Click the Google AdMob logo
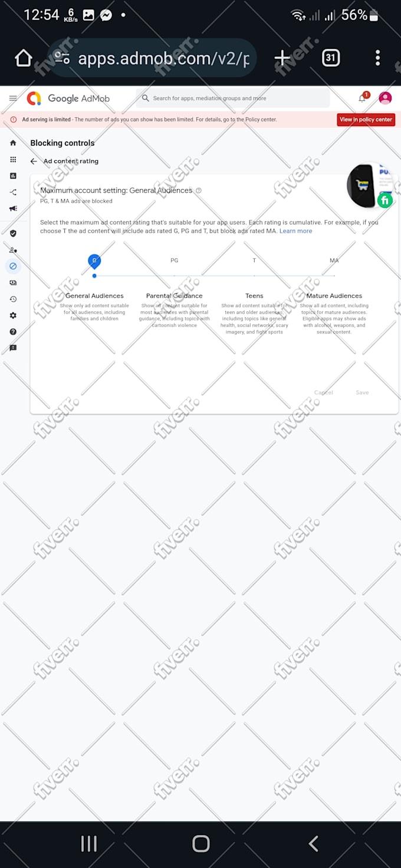Screen dimensions: 401x868 [68, 98]
